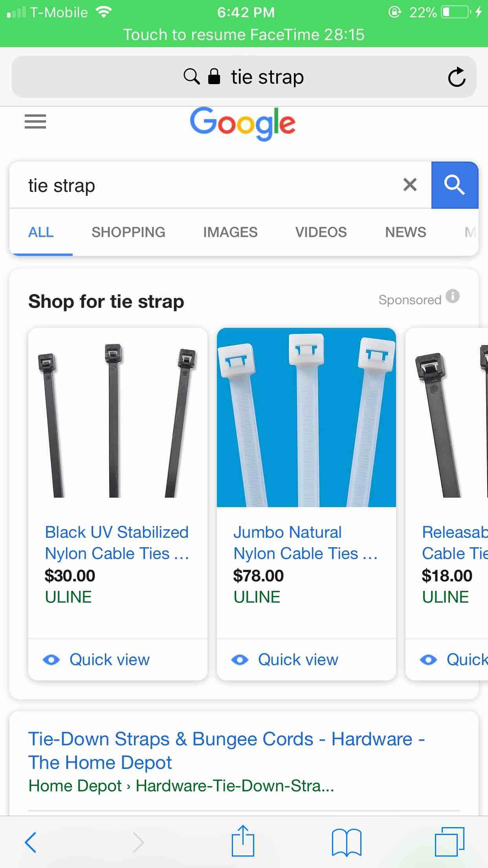Select the News tab
The width and height of the screenshot is (488, 868).
[x=405, y=232]
